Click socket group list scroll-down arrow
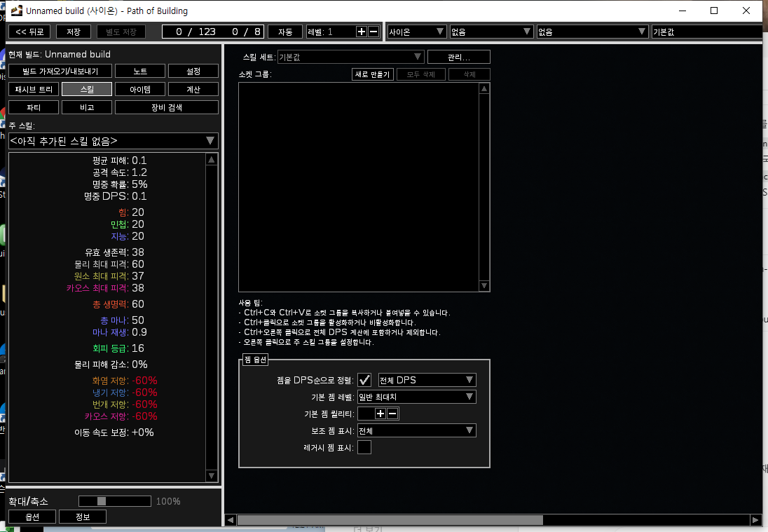The height and width of the screenshot is (532, 768). point(484,285)
